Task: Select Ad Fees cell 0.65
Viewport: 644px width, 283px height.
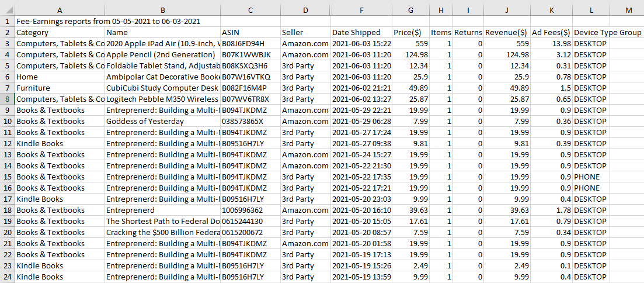Action: coord(551,99)
